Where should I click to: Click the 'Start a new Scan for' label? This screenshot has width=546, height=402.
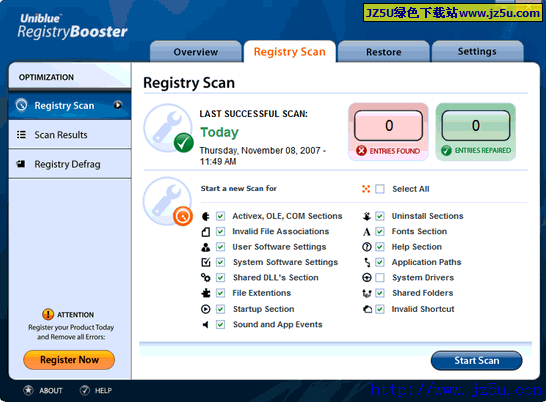tap(239, 188)
